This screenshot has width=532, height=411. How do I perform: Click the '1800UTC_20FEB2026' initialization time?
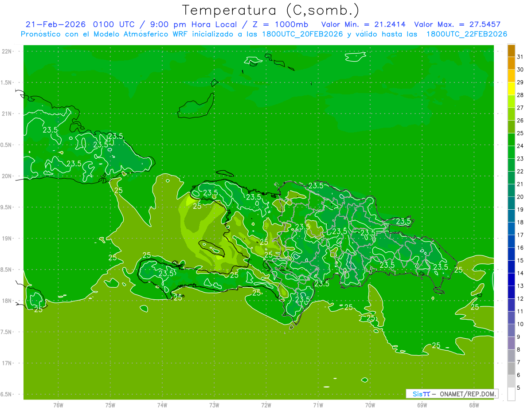tap(301, 34)
